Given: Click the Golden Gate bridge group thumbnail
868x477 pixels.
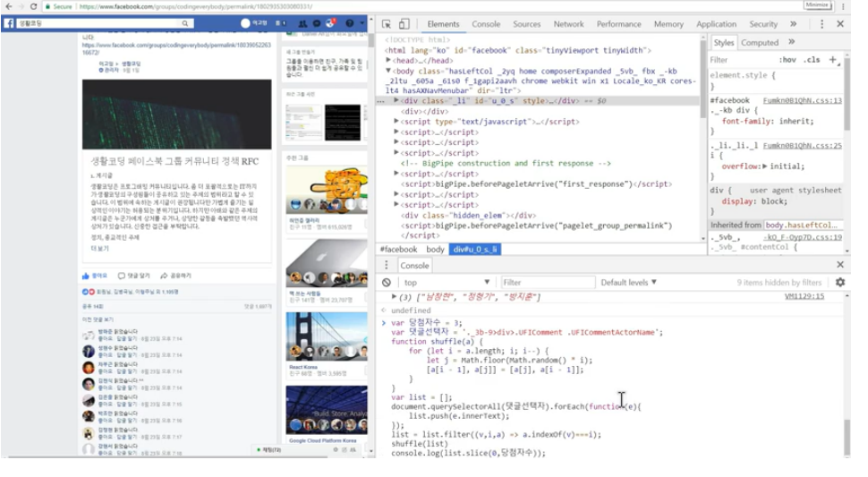Looking at the screenshot, I should pyautogui.click(x=326, y=336).
